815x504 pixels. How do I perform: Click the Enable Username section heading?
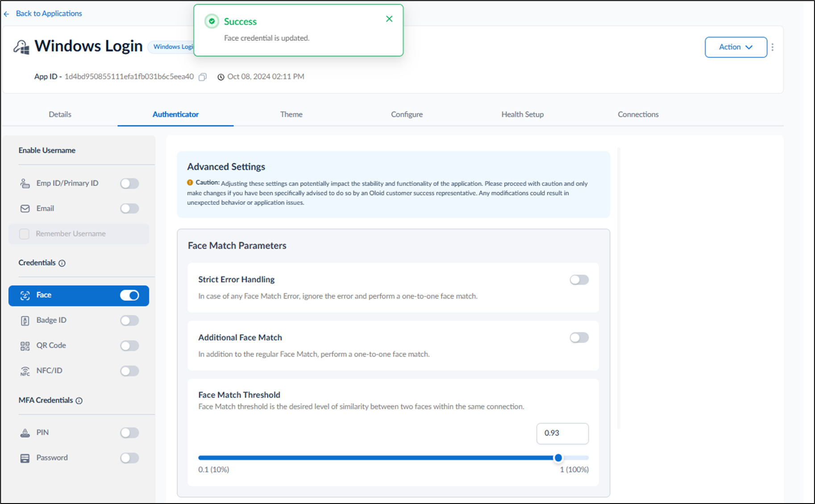point(47,150)
